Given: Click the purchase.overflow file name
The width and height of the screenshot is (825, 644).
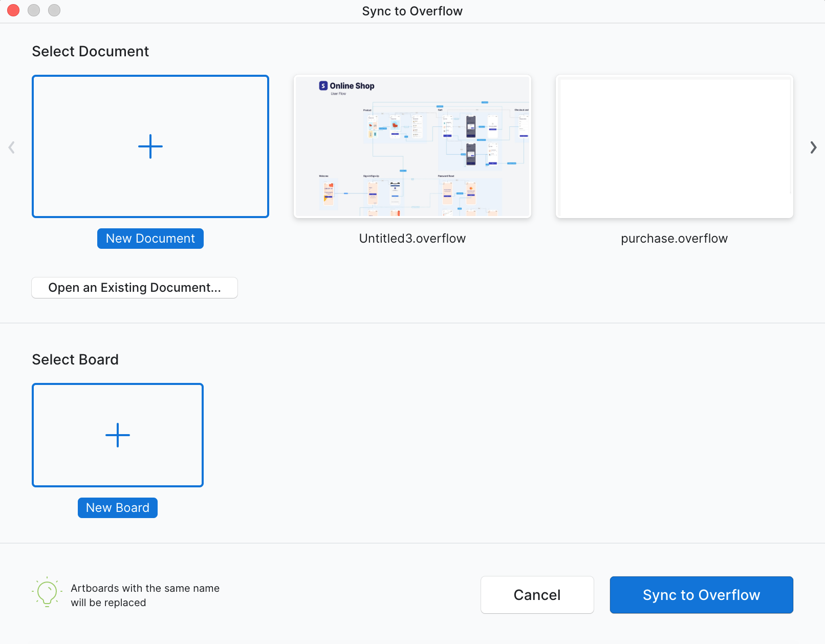Looking at the screenshot, I should [x=675, y=239].
